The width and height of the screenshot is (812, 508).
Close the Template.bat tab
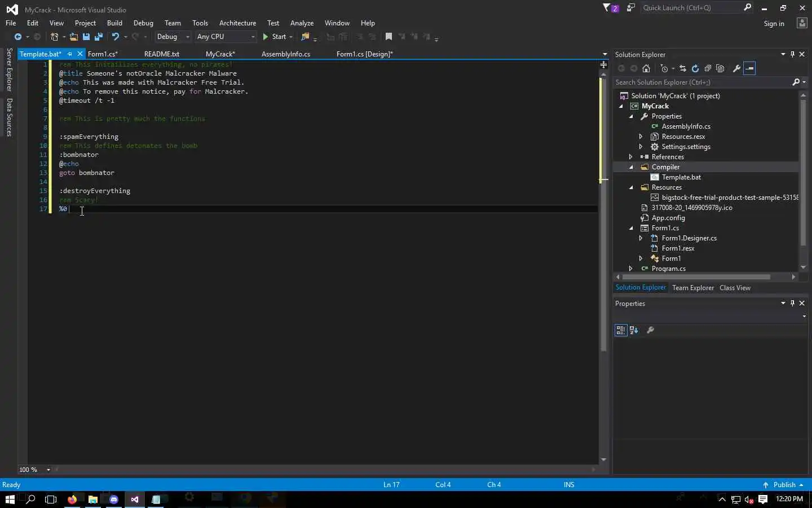click(x=80, y=54)
